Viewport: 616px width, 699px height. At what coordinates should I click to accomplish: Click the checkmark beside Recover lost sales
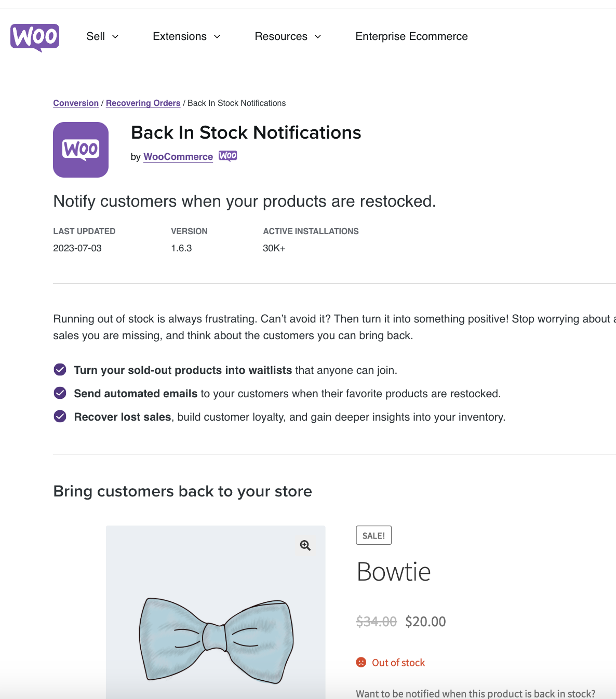click(x=60, y=416)
